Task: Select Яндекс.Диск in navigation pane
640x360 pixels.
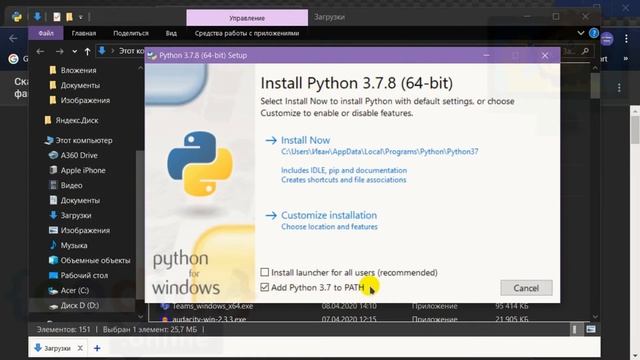Action: tap(77, 120)
